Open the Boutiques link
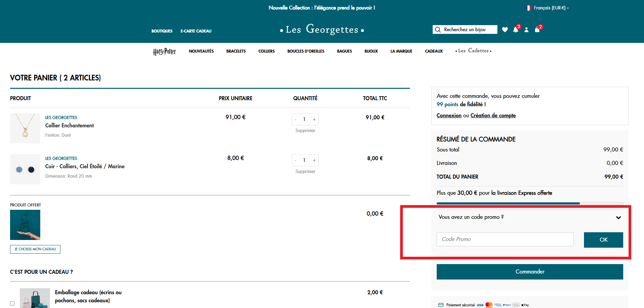This screenshot has height=308, width=644. point(162,31)
